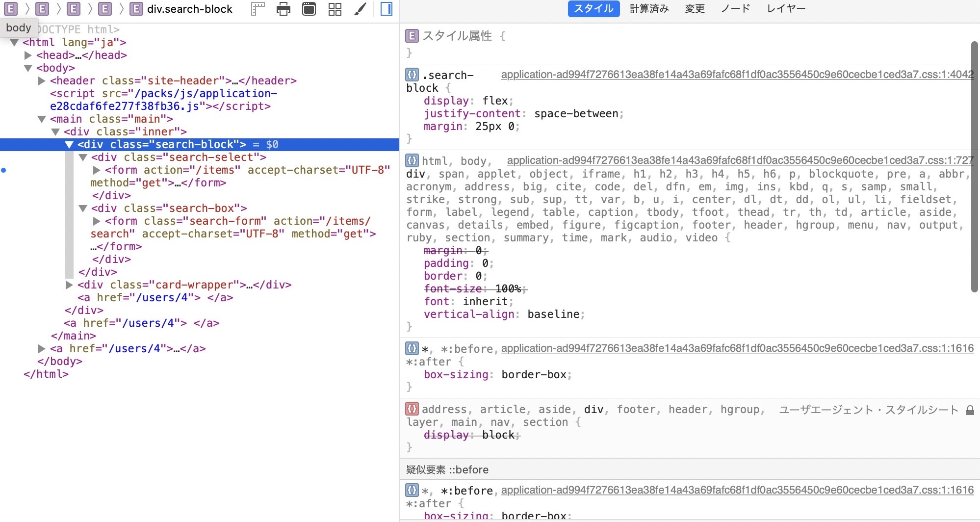Click the div.inner breadcrumb icon before div.search-block
The width and height of the screenshot is (980, 522).
pyautogui.click(x=104, y=9)
